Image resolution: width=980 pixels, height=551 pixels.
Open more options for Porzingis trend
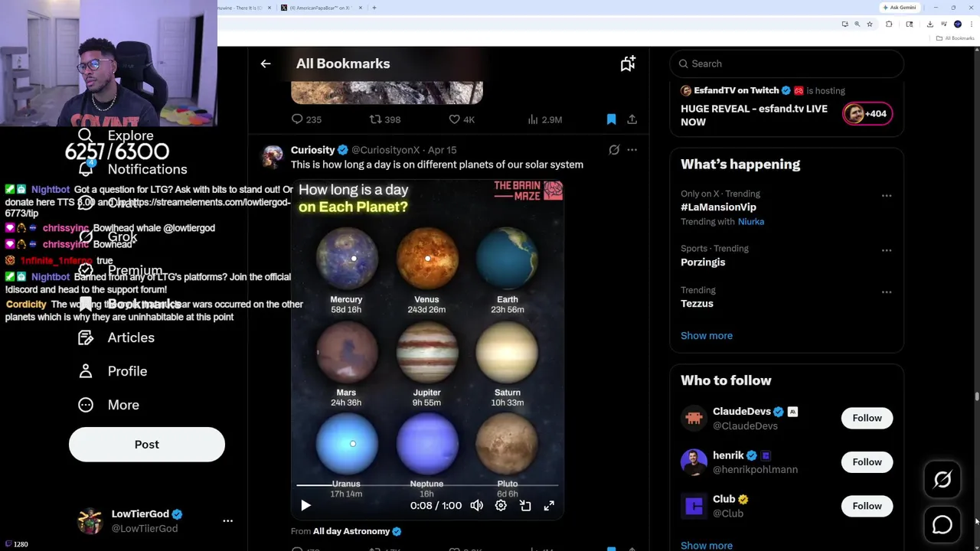[887, 250]
